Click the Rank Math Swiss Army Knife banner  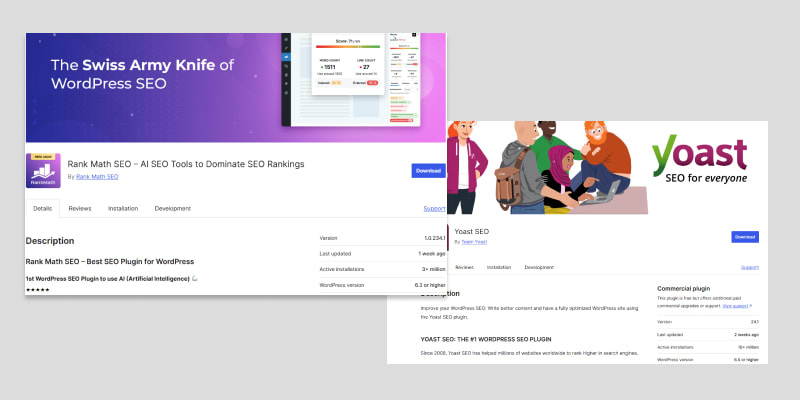tap(236, 88)
